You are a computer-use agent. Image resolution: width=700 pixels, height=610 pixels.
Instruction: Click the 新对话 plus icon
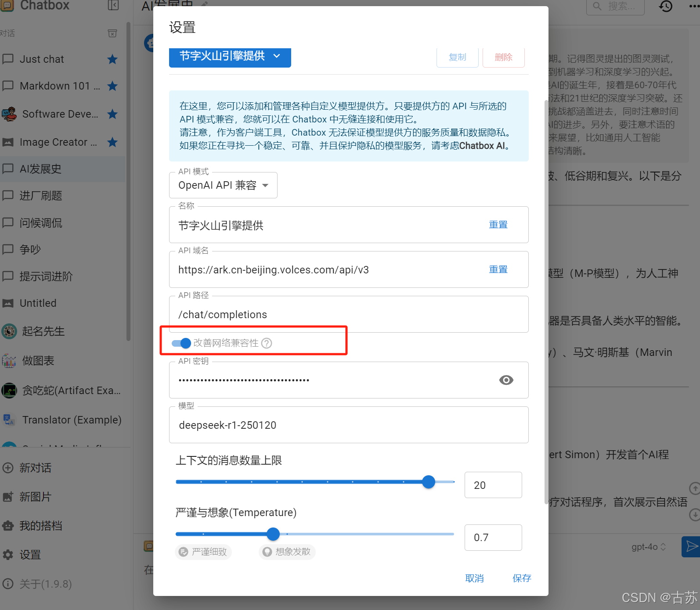coord(8,468)
